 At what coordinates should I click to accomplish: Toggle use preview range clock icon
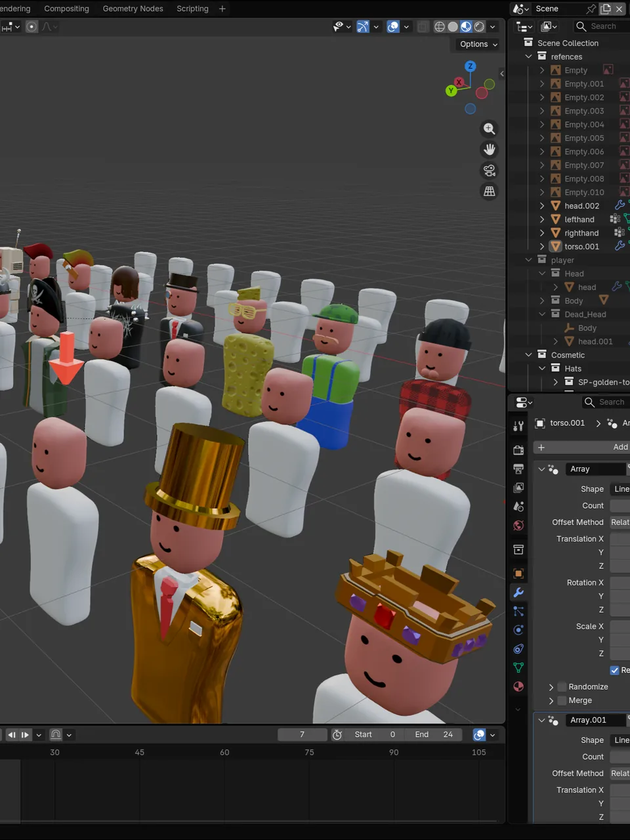[x=337, y=734]
